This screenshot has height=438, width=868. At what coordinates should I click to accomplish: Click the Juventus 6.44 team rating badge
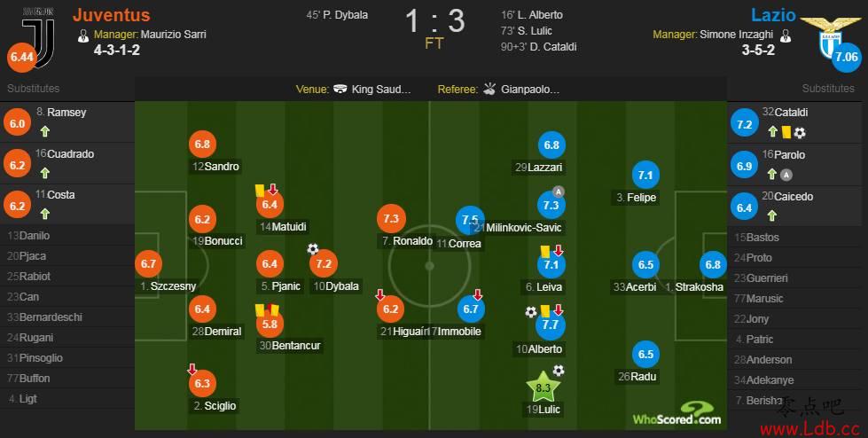(x=21, y=57)
